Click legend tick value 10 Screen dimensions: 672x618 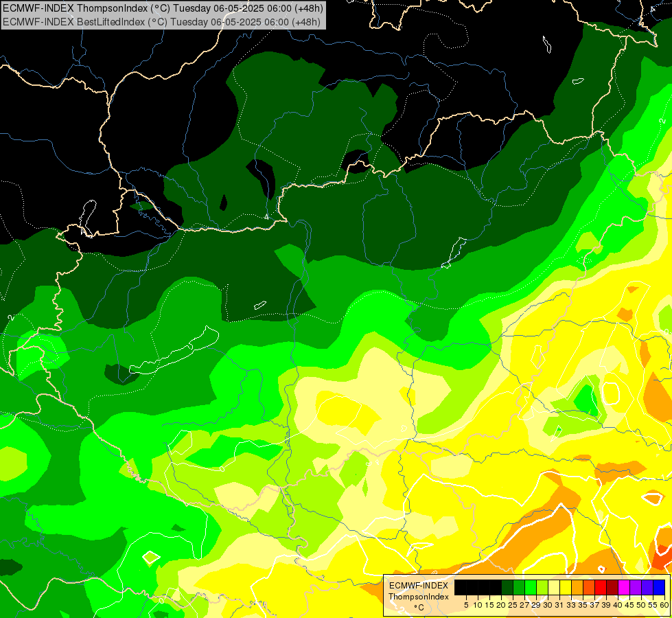(478, 605)
